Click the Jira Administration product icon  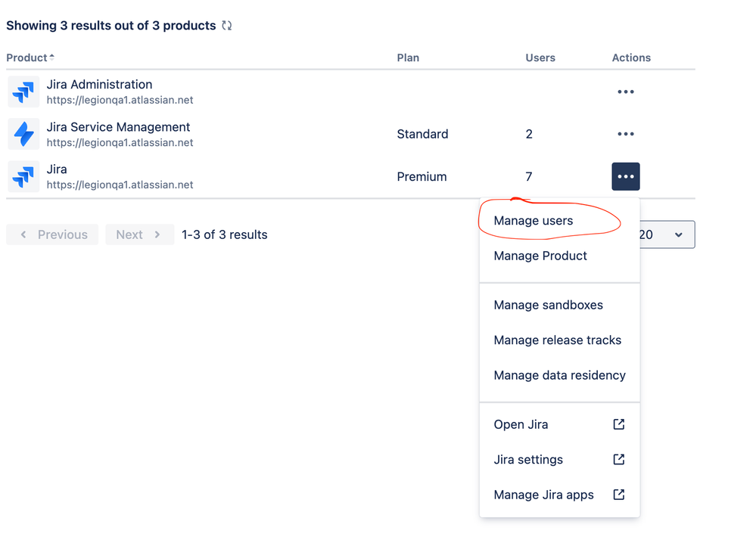point(23,92)
